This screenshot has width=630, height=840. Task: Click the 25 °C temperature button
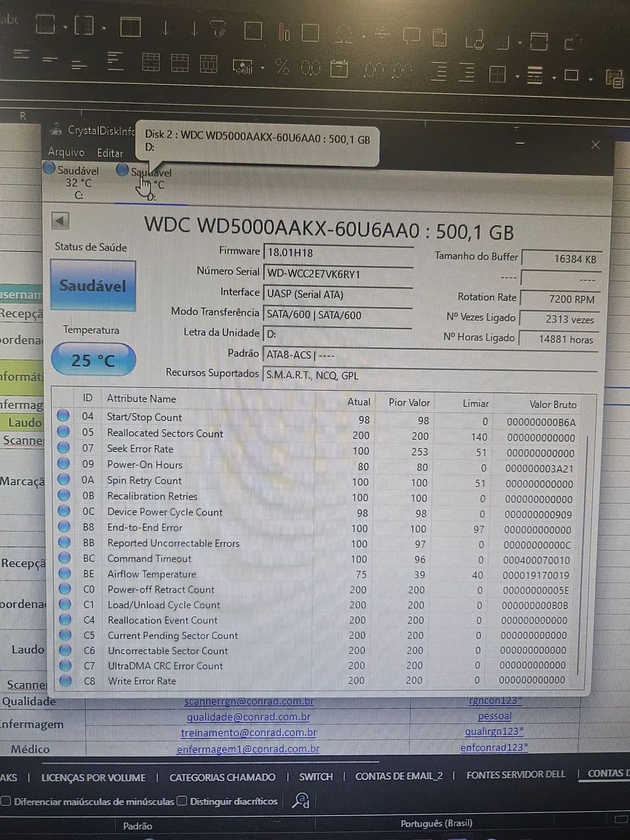click(93, 360)
